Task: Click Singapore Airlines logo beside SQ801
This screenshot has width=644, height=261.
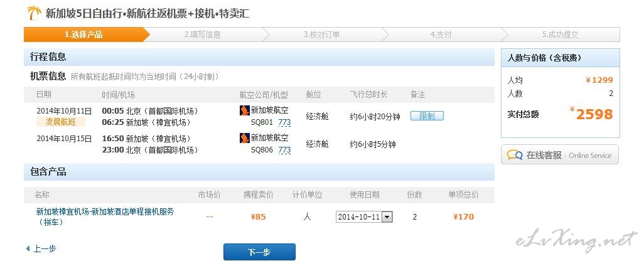Action: coord(244,110)
